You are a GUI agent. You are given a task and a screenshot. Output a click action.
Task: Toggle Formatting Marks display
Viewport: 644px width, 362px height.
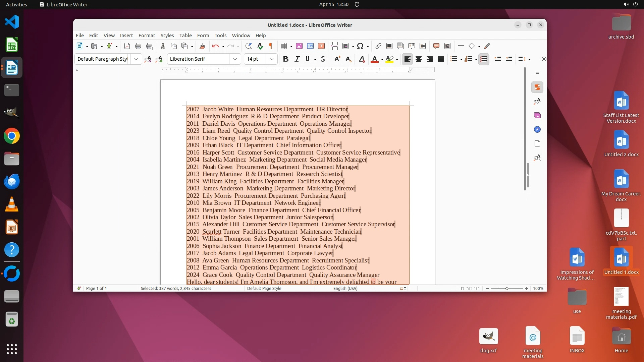click(x=271, y=46)
